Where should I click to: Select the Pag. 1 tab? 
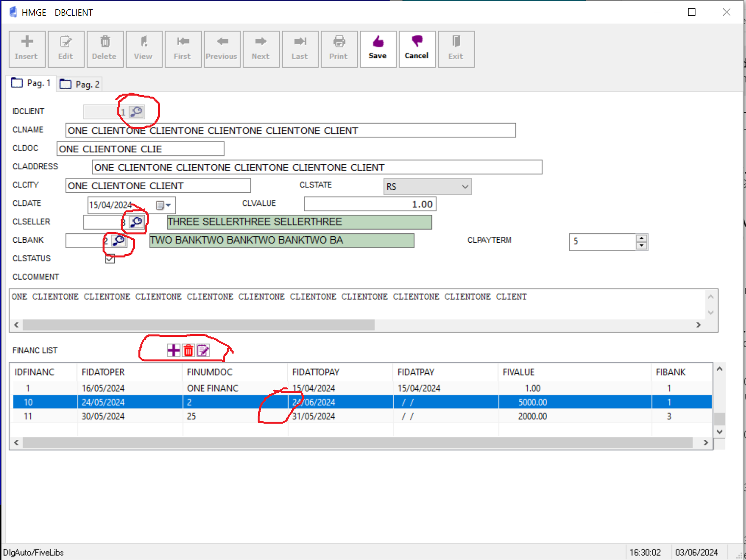pos(31,83)
